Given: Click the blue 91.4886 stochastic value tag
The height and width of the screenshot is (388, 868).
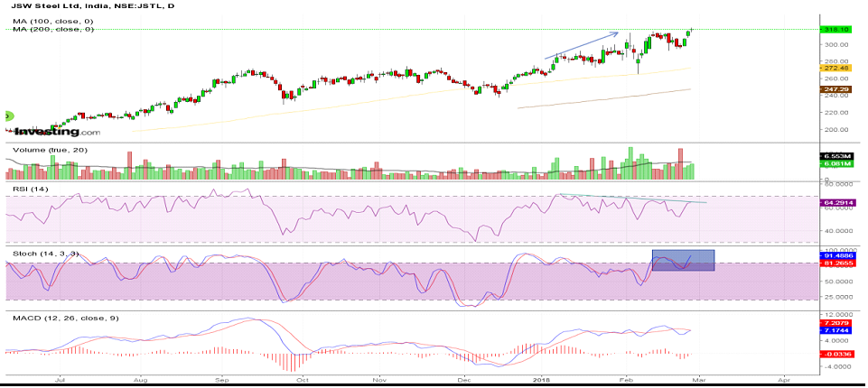Looking at the screenshot, I should coord(837,256).
